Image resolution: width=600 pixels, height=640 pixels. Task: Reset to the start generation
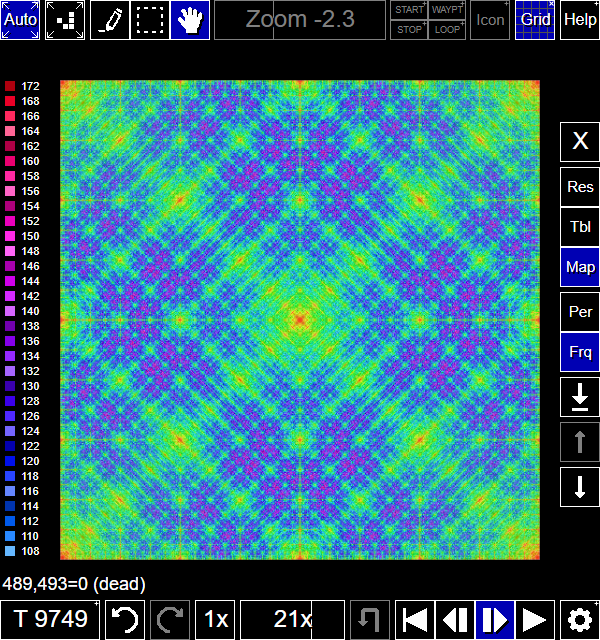point(415,620)
